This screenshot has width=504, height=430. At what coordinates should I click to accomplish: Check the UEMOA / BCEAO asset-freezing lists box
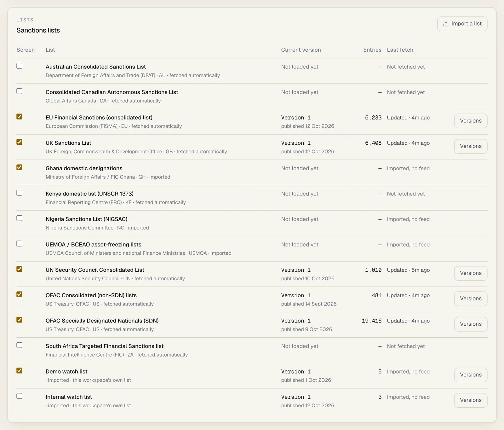tap(20, 244)
